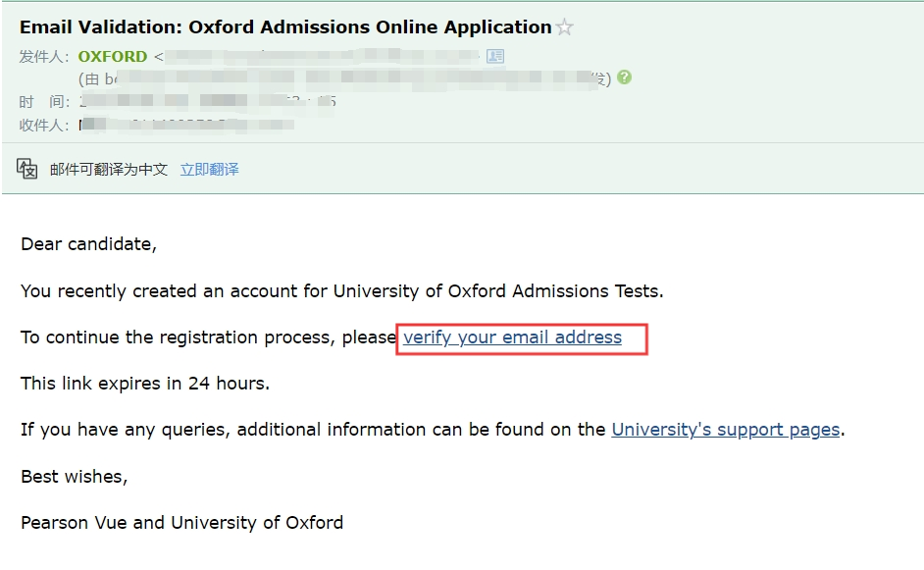Open the sender's contact card icon
The image size is (924, 570).
pos(495,57)
